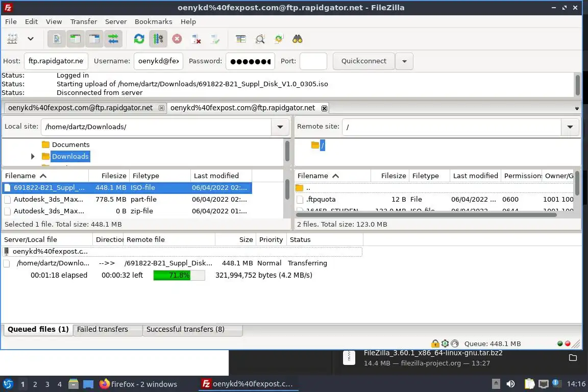Cancel the current operation
The height and width of the screenshot is (392, 588).
[177, 39]
